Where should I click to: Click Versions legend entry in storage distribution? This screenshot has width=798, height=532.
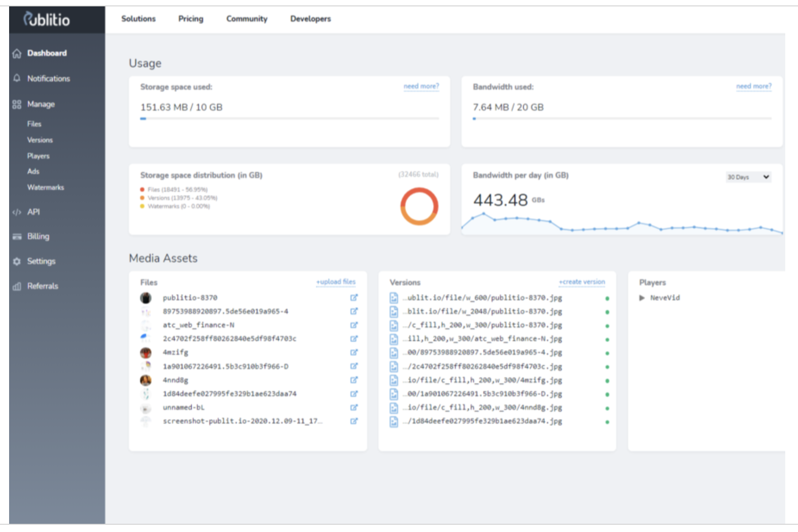(179, 198)
